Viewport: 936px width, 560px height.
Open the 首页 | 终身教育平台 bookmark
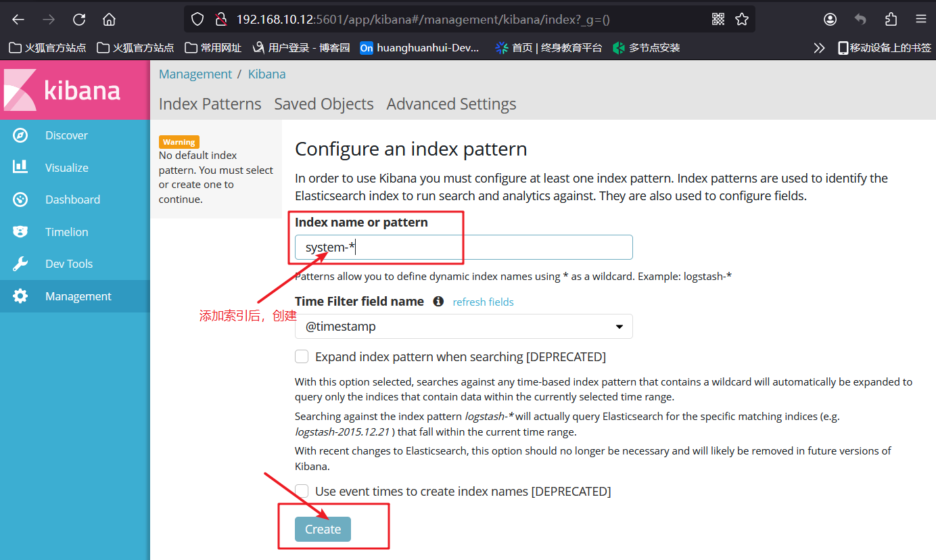[548, 48]
